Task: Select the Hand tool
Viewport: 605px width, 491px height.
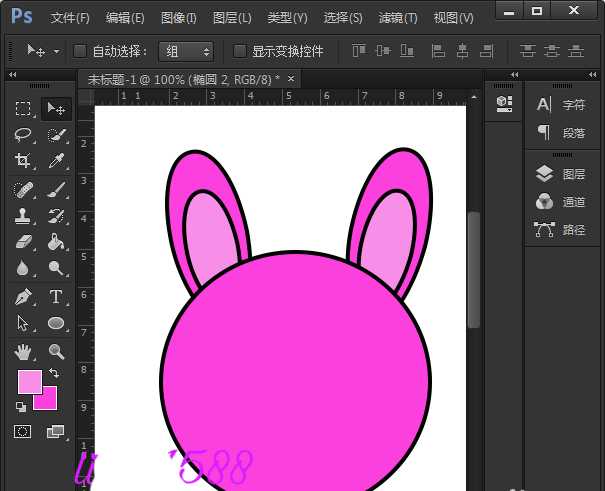Action: pos(23,351)
